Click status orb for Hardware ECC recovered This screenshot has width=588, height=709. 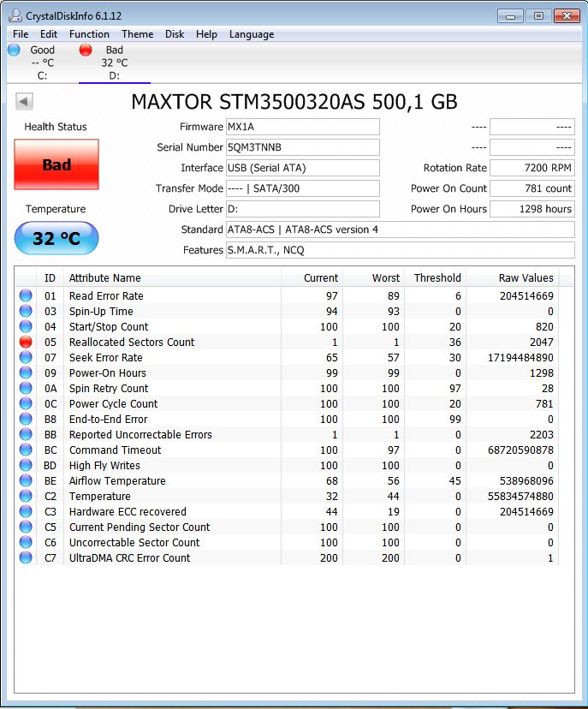coord(26,511)
